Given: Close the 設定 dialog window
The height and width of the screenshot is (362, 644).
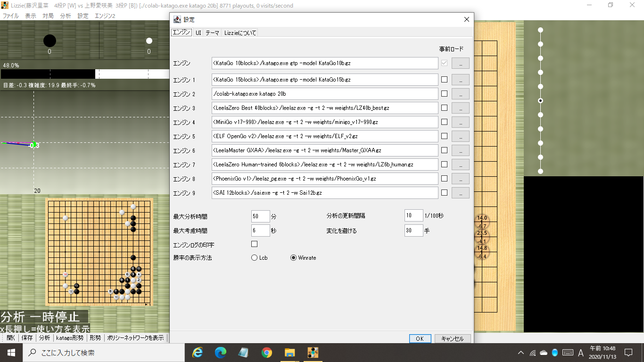Looking at the screenshot, I should pos(467,19).
